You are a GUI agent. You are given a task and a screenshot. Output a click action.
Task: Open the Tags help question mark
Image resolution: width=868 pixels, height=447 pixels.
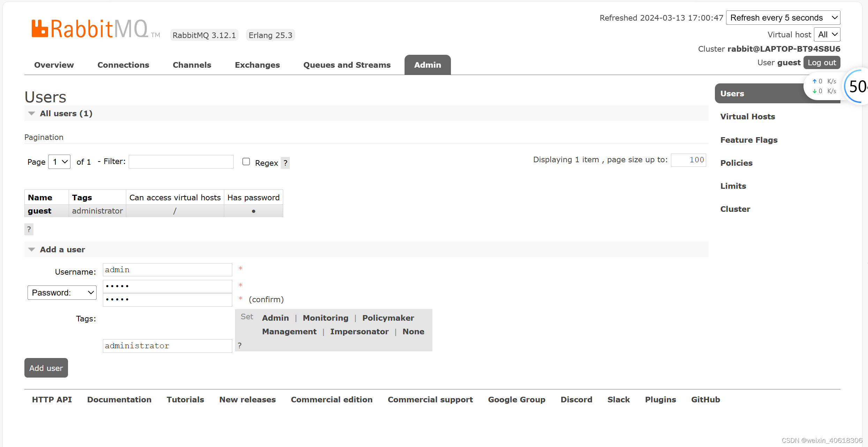(240, 345)
